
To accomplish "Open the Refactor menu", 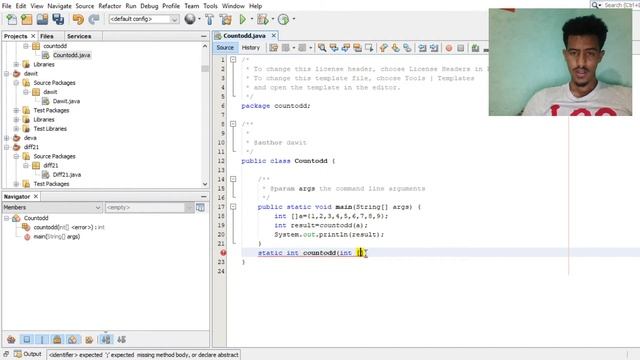I will (110, 6).
